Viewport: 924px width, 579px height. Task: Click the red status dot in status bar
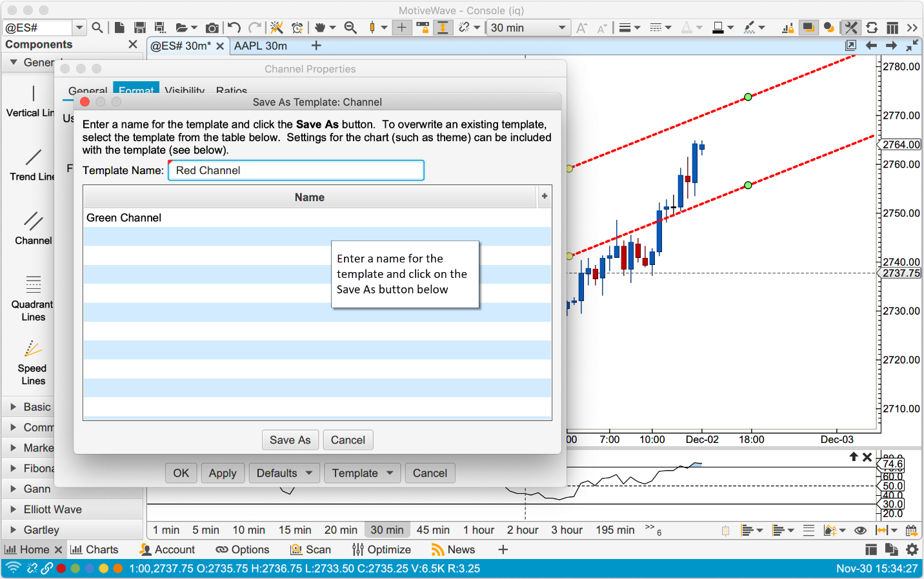click(61, 569)
